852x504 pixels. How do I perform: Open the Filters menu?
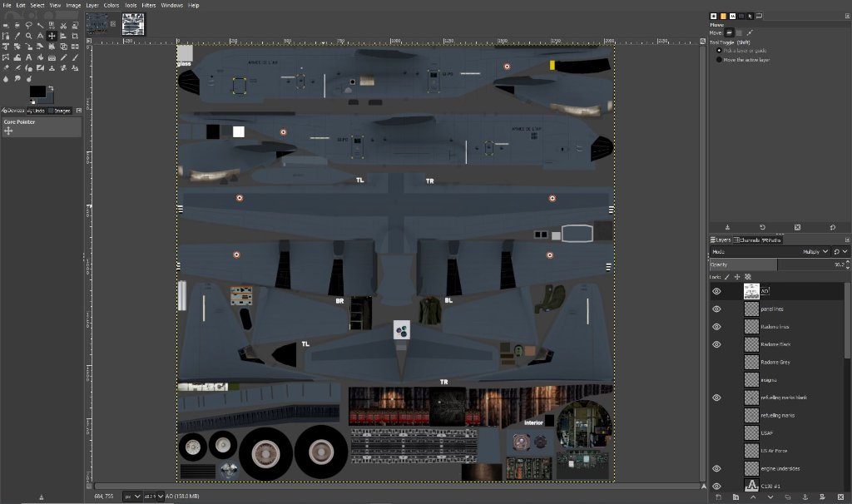(148, 5)
